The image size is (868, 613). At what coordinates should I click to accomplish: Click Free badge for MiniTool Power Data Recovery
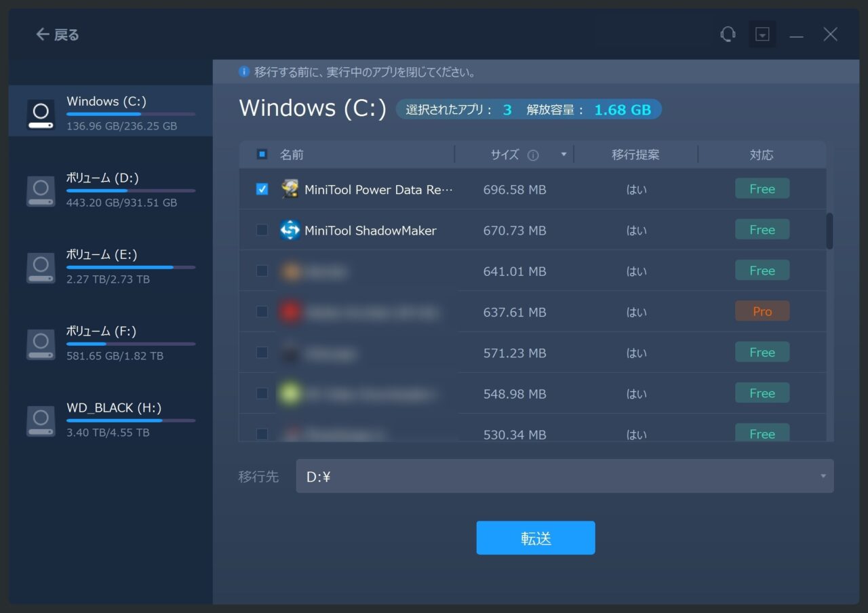coord(762,189)
